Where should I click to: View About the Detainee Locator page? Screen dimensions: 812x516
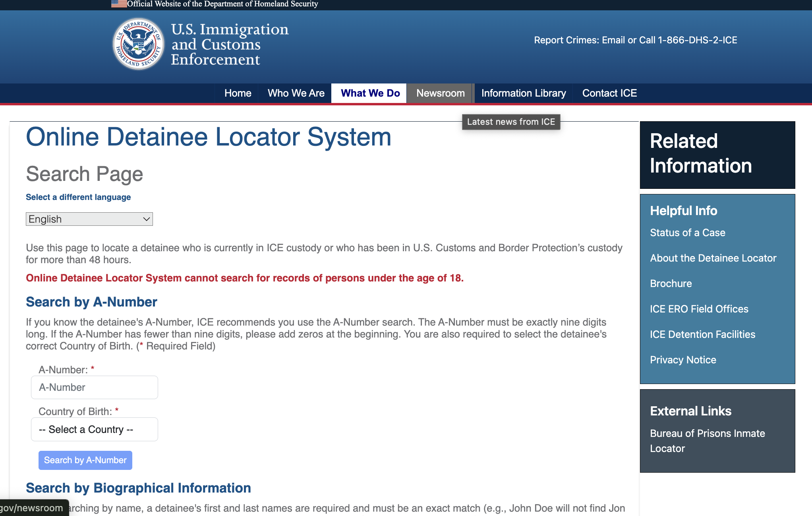(713, 258)
